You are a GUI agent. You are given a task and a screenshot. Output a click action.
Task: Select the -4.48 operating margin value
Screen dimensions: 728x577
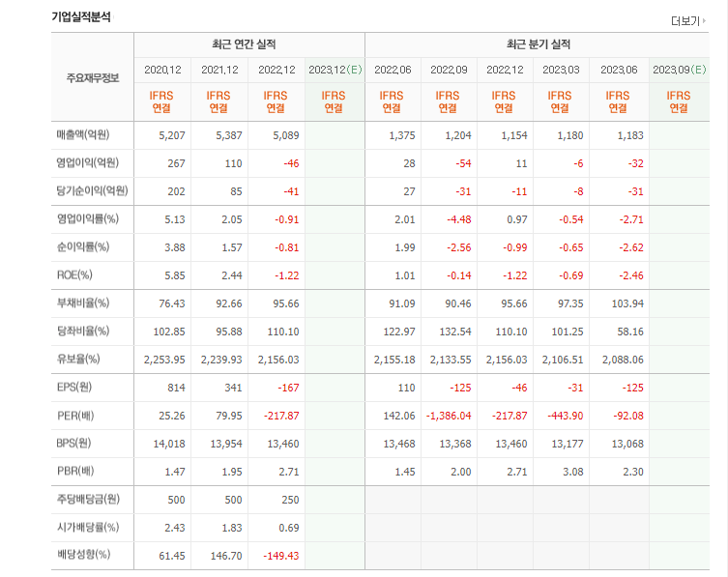(458, 219)
